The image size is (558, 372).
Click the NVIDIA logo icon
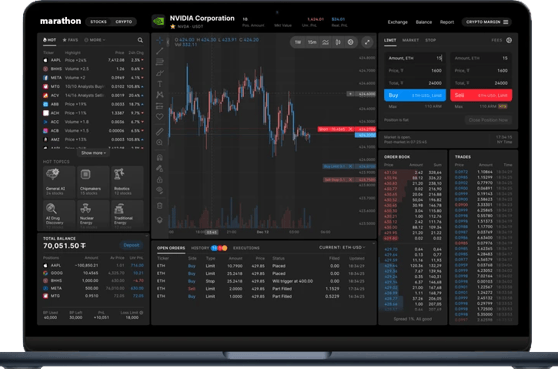click(158, 21)
